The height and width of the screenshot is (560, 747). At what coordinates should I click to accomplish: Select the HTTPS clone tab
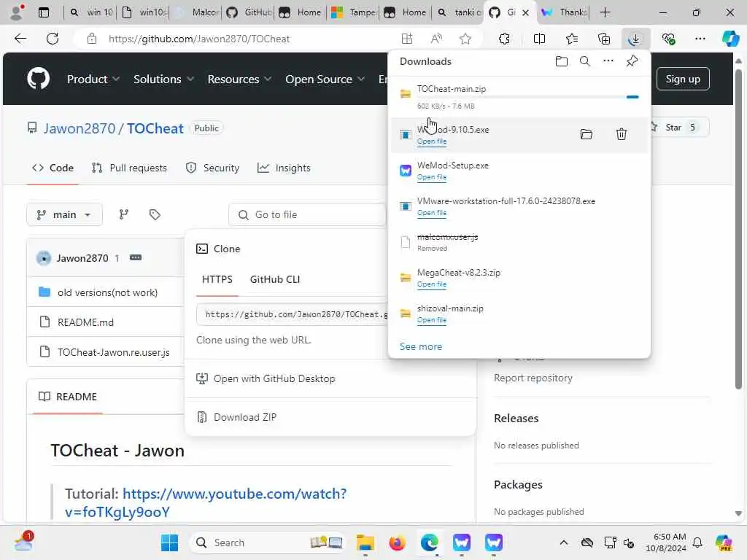pyautogui.click(x=217, y=279)
